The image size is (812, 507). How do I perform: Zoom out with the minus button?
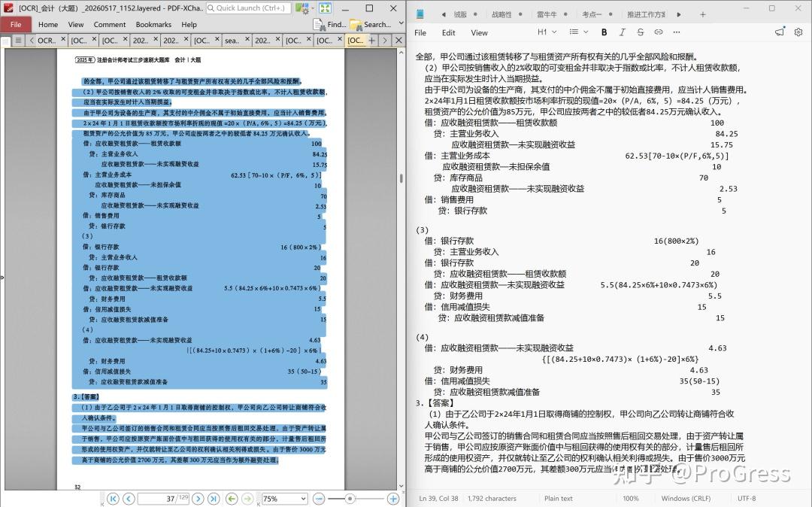[x=319, y=499]
